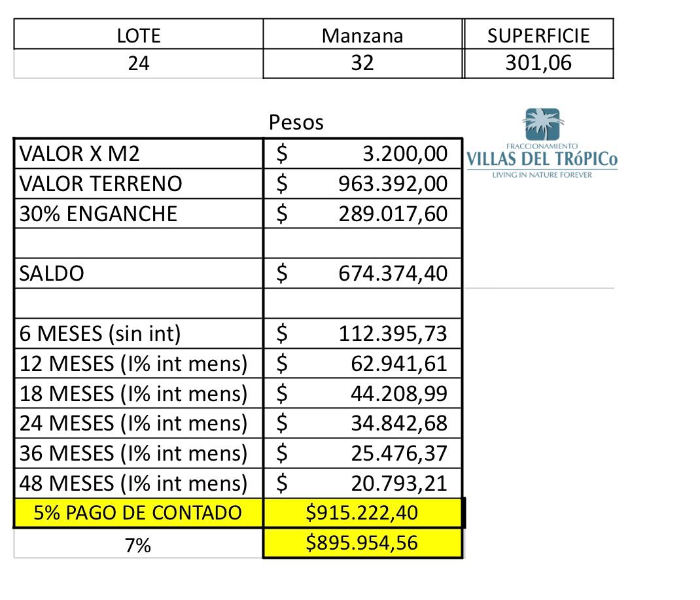Select the 24 MESES payment value 34.842,68
This screenshot has width=700, height=600.
point(399,423)
